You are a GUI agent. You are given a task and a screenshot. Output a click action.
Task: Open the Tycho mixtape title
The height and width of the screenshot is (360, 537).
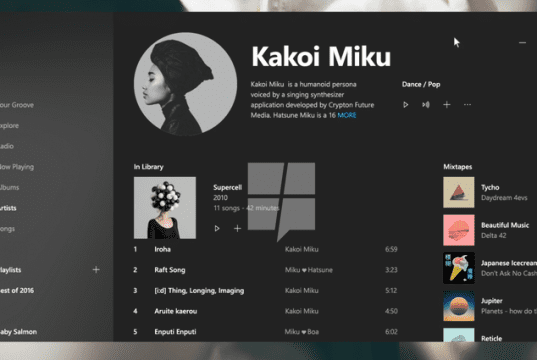point(490,187)
